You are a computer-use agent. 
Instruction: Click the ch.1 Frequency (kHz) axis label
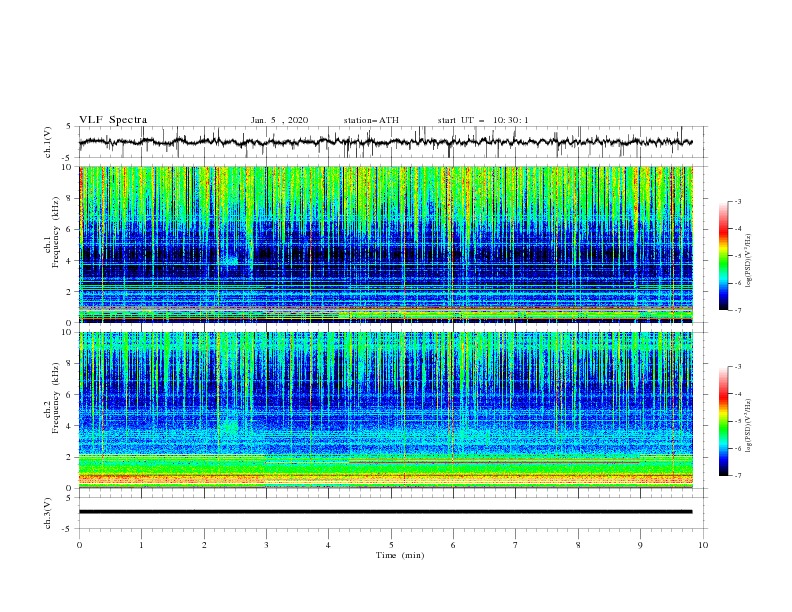[x=53, y=231]
